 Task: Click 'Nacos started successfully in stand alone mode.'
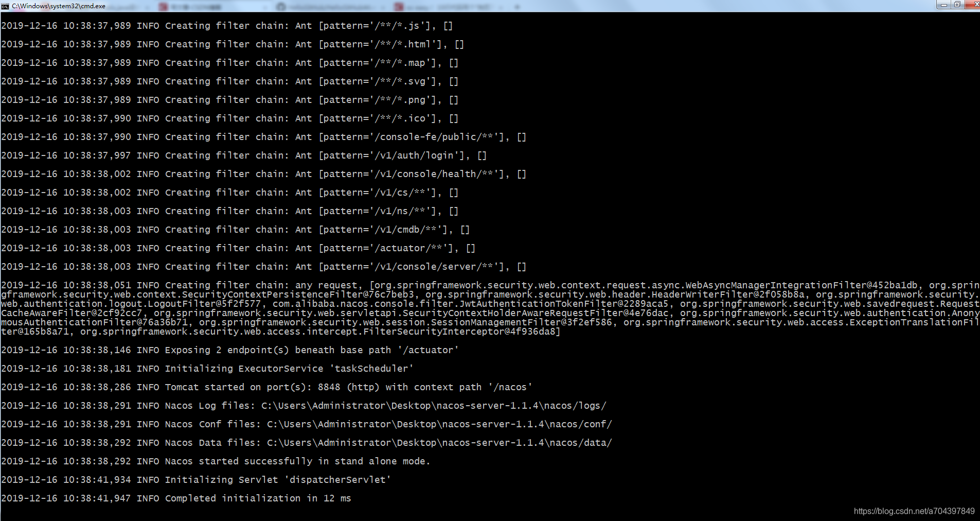tap(297, 461)
